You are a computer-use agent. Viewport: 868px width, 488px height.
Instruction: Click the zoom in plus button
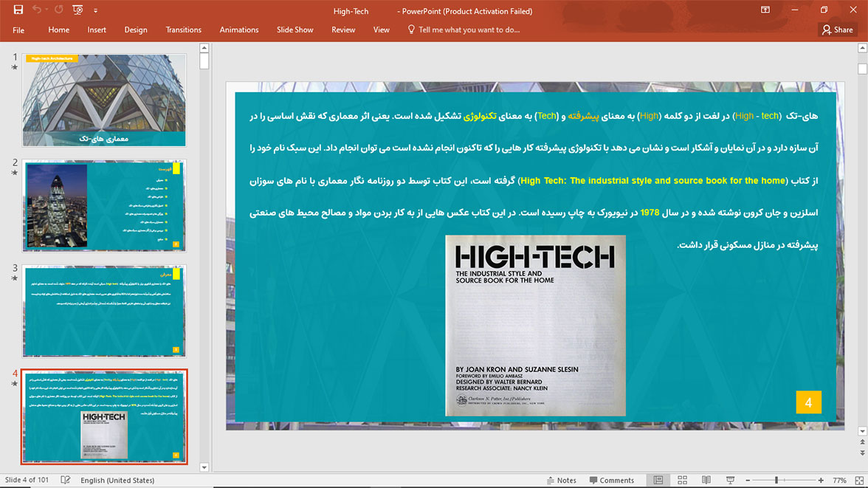[821, 480]
